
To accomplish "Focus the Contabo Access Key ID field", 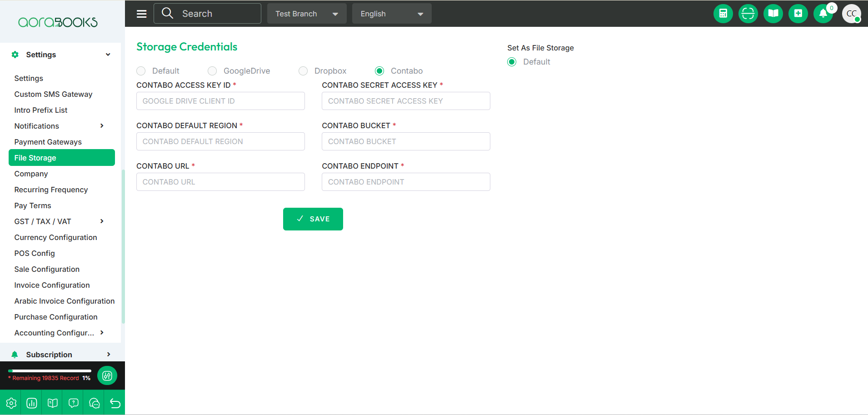I will (x=220, y=101).
